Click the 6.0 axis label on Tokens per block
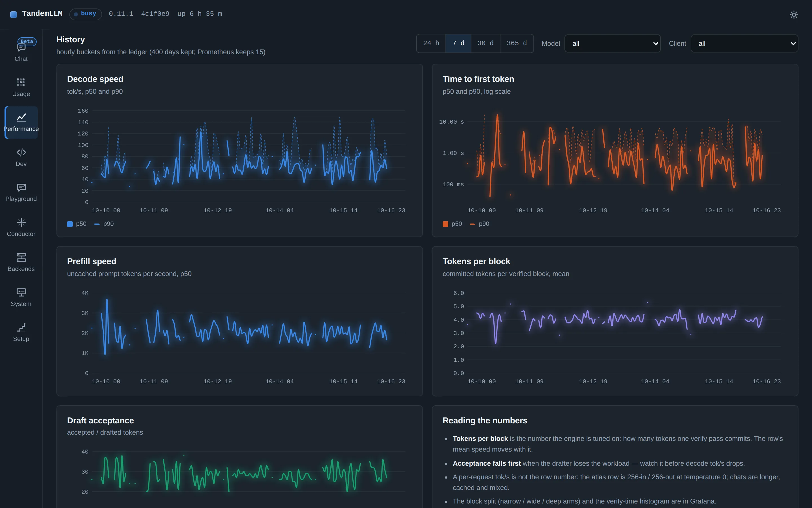Viewport: 812px width, 508px height. click(458, 293)
